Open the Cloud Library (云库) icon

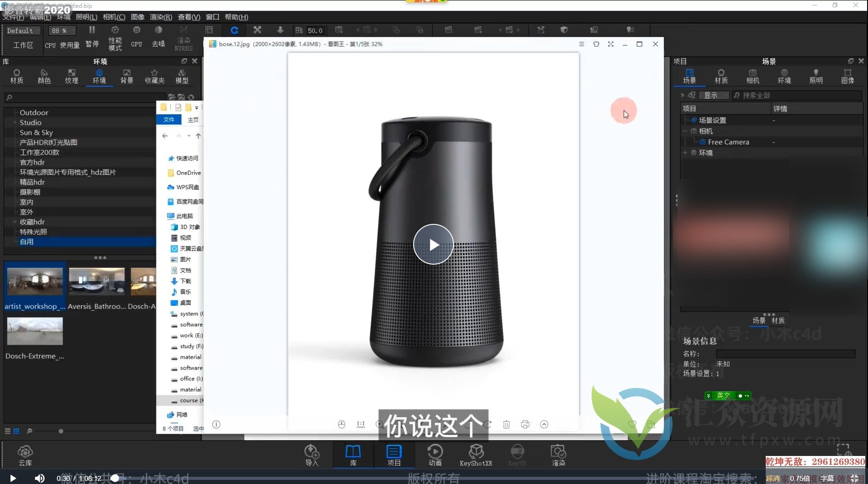click(x=25, y=455)
